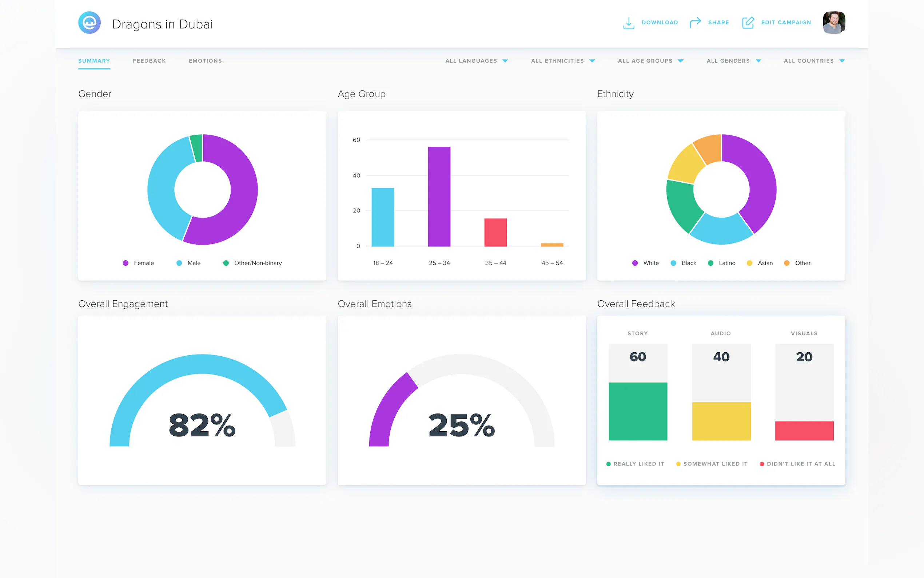The height and width of the screenshot is (578, 924).
Task: Switch to the Feedback tab
Action: pos(149,61)
